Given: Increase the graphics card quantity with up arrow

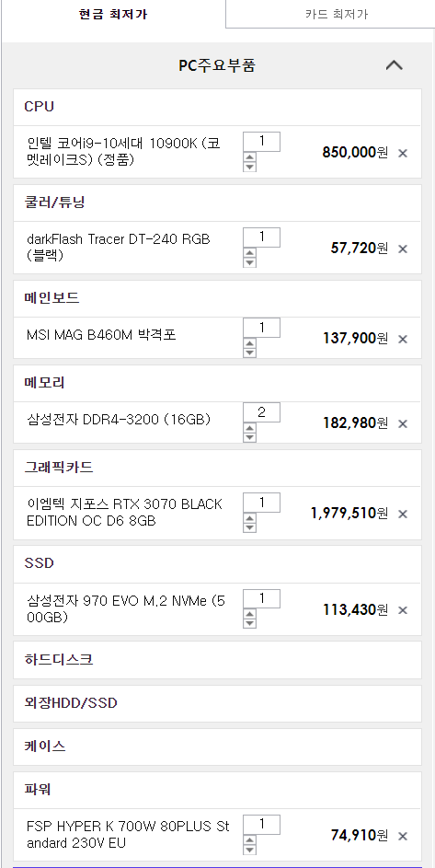Looking at the screenshot, I should (249, 519).
